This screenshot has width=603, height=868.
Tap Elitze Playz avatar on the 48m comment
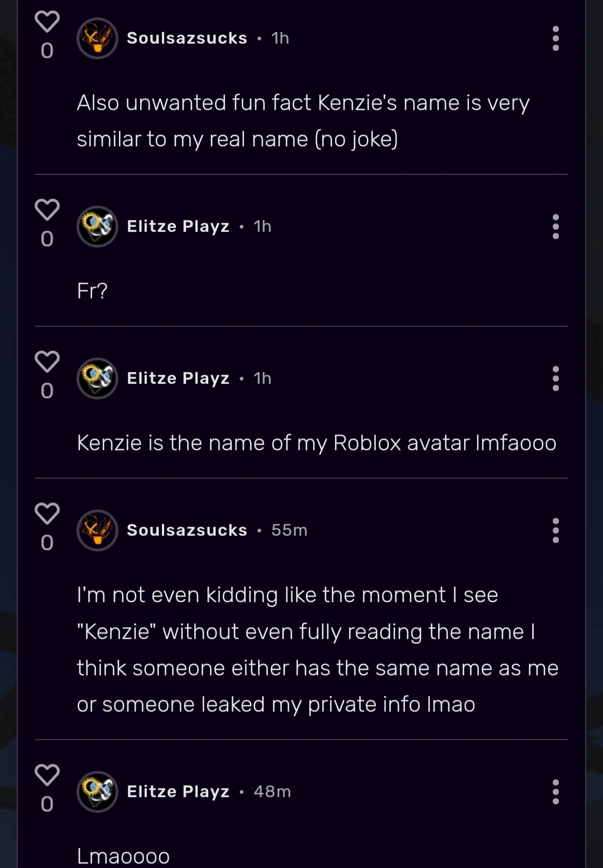pos(97,792)
